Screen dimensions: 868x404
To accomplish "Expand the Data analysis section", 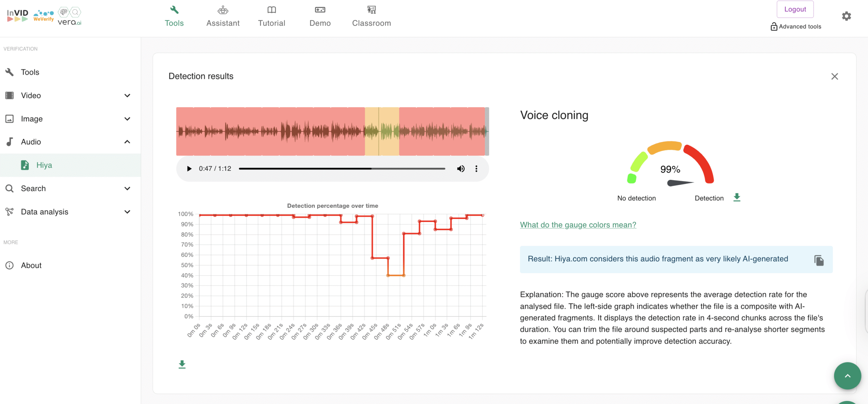I will 127,212.
